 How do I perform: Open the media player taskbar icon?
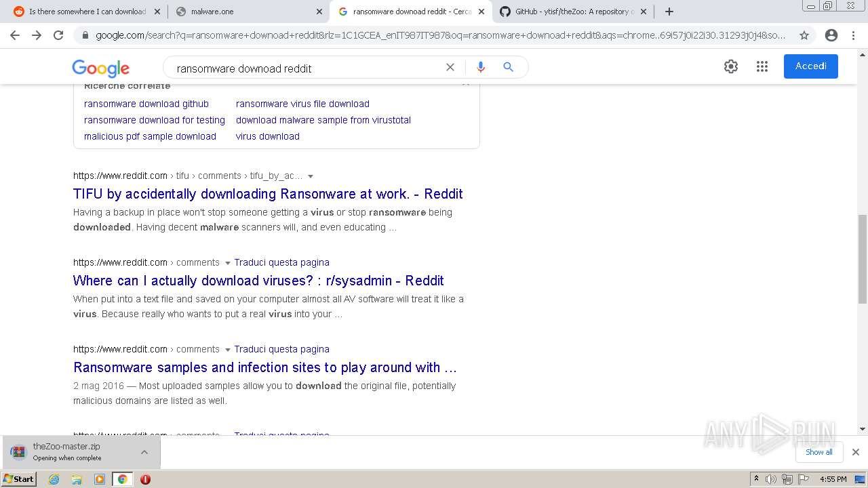click(x=100, y=479)
